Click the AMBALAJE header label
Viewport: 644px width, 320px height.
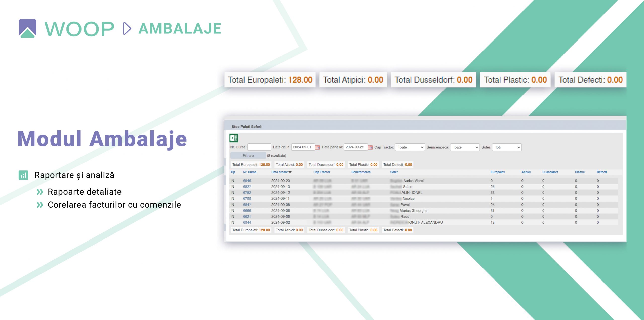click(180, 28)
